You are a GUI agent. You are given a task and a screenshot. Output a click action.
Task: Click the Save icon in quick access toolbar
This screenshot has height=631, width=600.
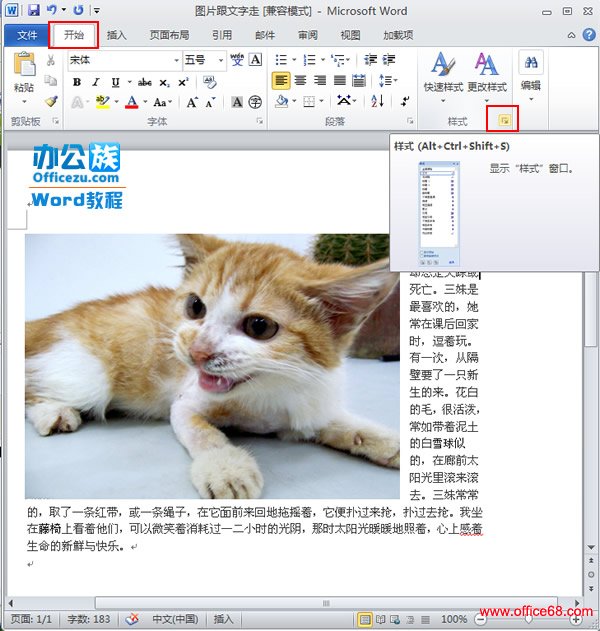(x=34, y=10)
